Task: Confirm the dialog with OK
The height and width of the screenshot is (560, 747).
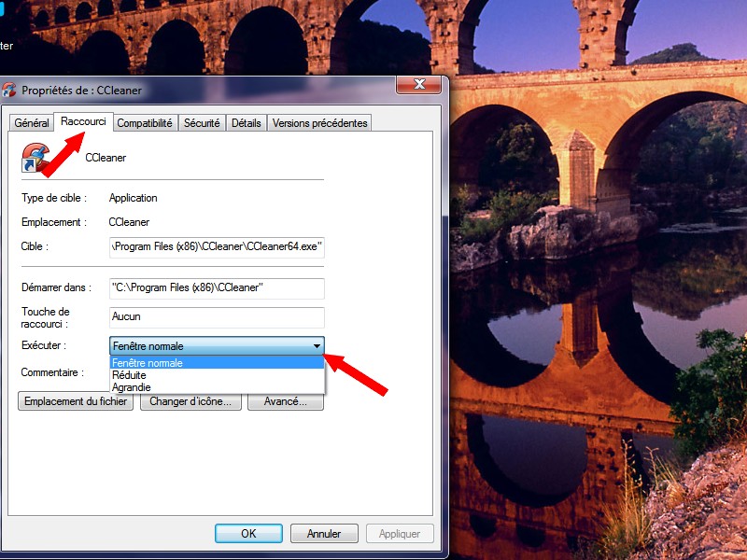Action: tap(248, 534)
